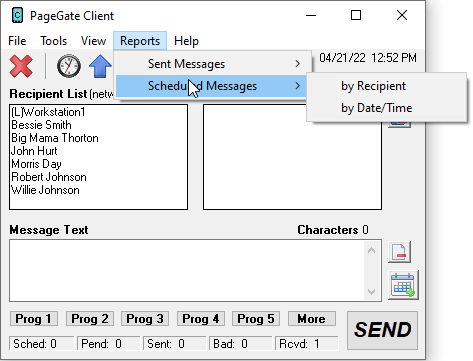Expand the Sent Messages submenu
Screen dimensions: 473x361
[x=212, y=64]
